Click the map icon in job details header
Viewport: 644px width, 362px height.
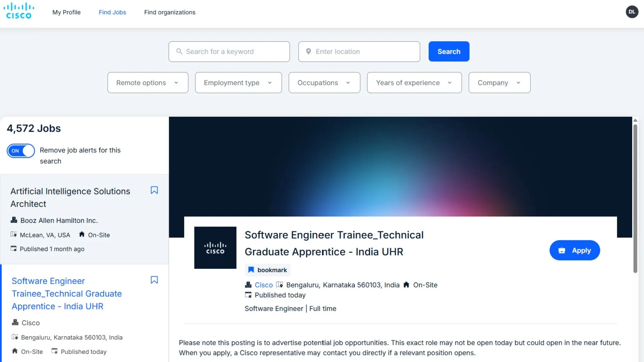pos(279,285)
